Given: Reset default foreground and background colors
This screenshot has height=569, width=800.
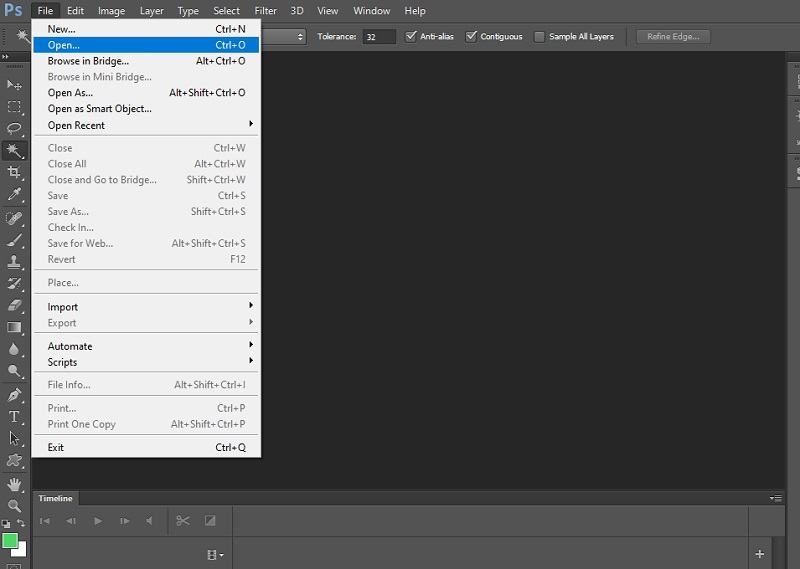Looking at the screenshot, I should tap(6, 524).
